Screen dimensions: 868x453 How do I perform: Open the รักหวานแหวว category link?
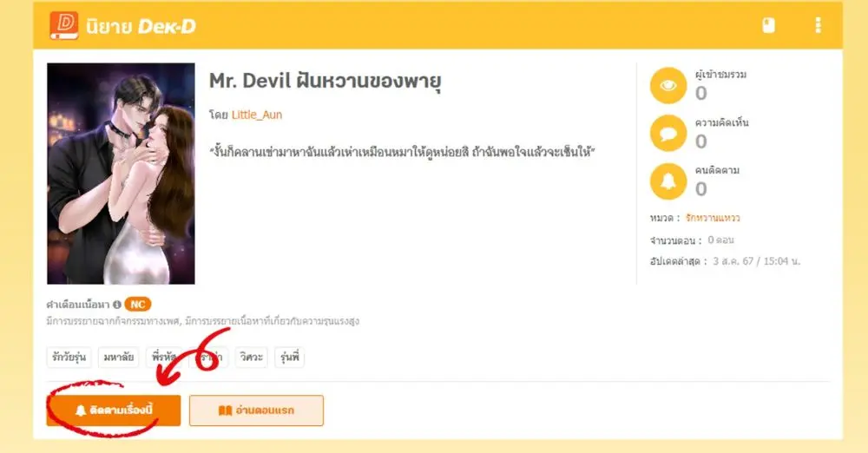click(x=713, y=218)
